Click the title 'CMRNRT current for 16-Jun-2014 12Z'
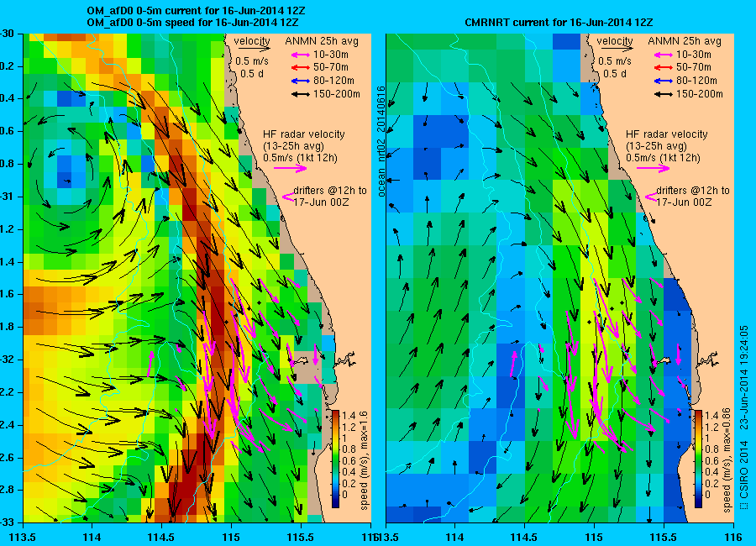Image resolution: width=756 pixels, height=546 pixels. [x=559, y=22]
